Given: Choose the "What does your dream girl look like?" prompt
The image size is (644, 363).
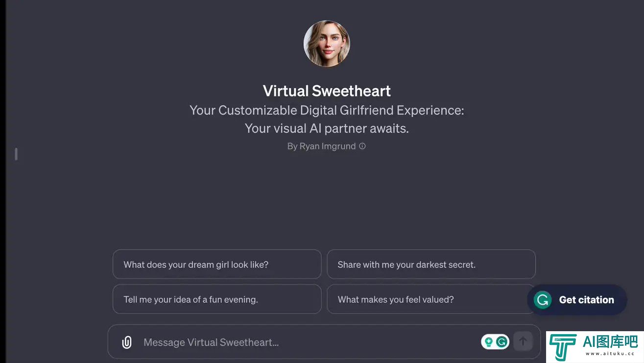Looking at the screenshot, I should pos(217,265).
